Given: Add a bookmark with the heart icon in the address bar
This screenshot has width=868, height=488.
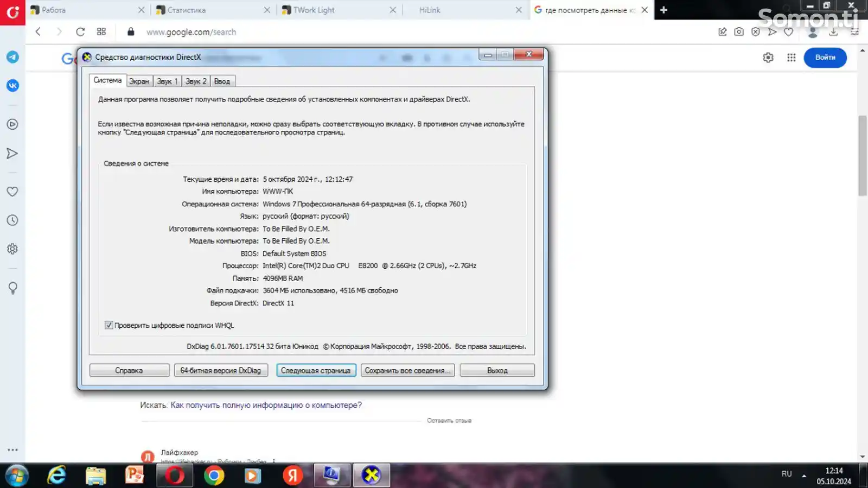Looking at the screenshot, I should point(788,31).
